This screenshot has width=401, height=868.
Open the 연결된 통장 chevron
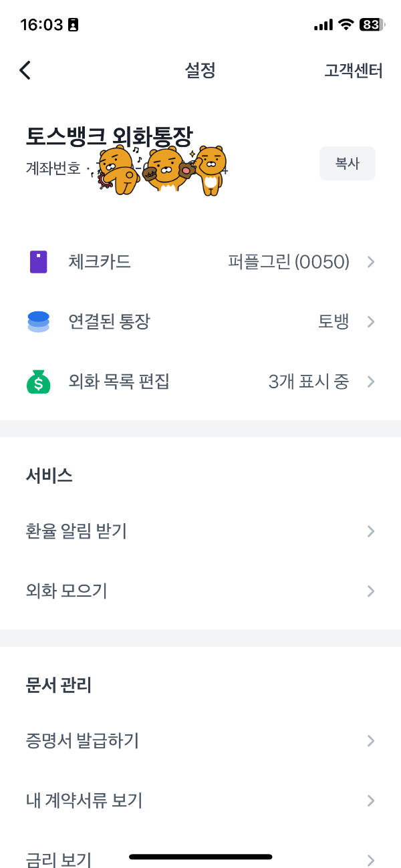point(370,321)
